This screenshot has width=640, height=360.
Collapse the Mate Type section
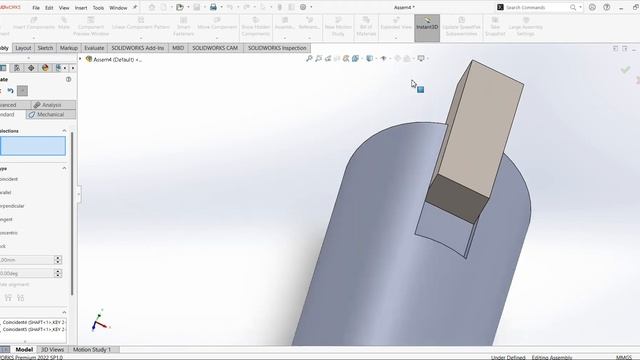[x=64, y=168]
